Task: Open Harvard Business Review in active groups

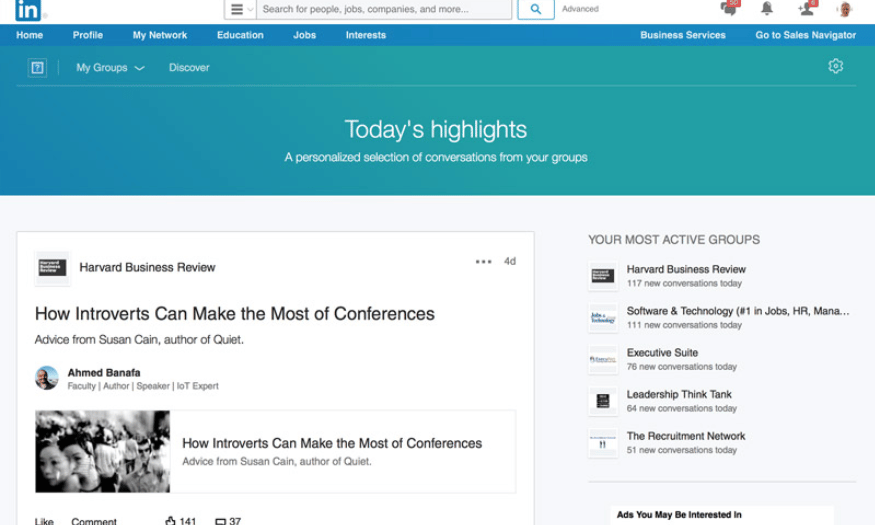Action: point(686,269)
